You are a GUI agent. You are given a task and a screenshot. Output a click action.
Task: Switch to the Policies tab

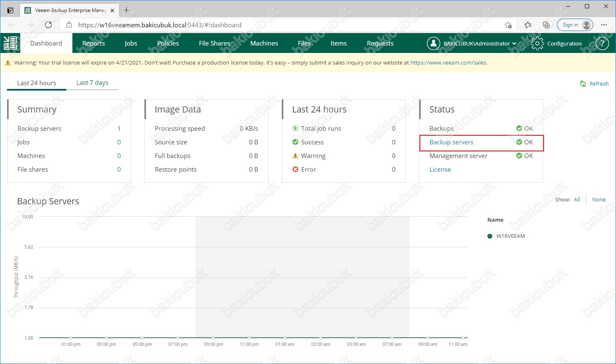pos(168,43)
